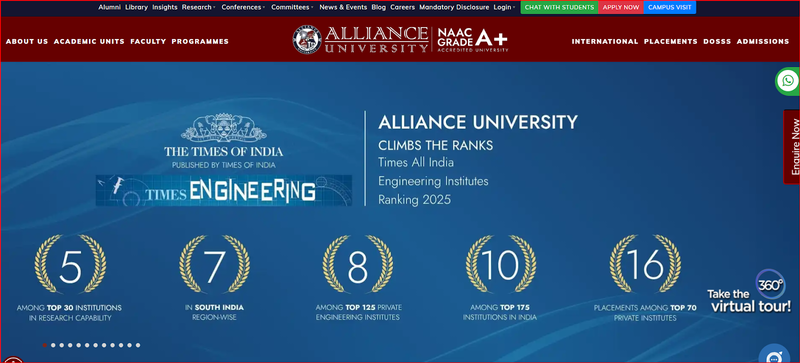The height and width of the screenshot is (363, 800).
Task: Open the Enquire Now side tab
Action: click(x=793, y=147)
